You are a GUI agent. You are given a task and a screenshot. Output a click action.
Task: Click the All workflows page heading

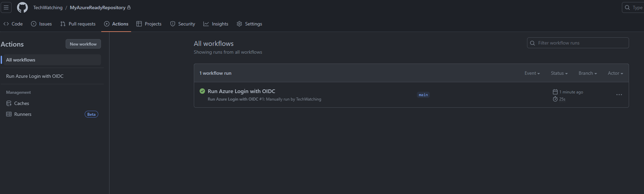point(214,43)
